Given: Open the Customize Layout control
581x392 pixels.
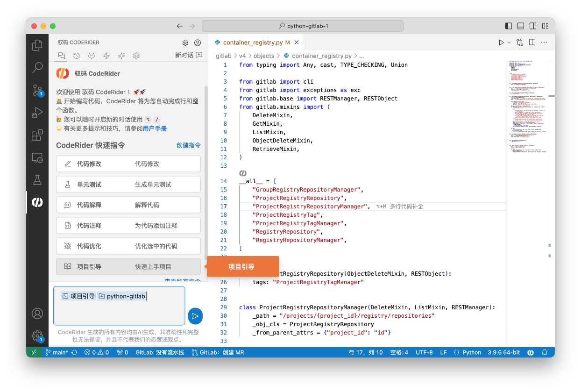Looking at the screenshot, I should 545,26.
